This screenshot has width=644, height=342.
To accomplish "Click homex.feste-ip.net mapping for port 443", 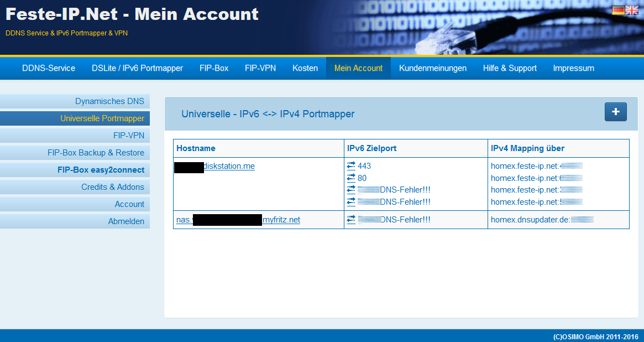I will (536, 166).
